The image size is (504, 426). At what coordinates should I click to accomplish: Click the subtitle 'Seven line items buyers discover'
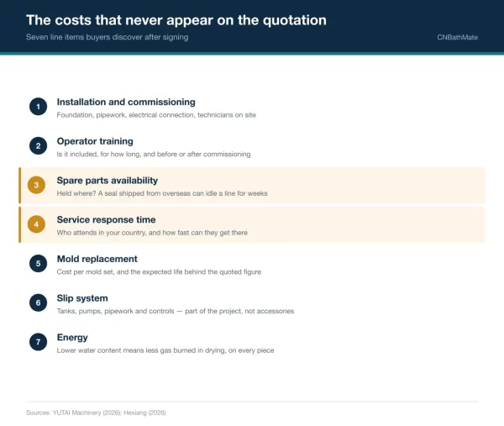(107, 37)
